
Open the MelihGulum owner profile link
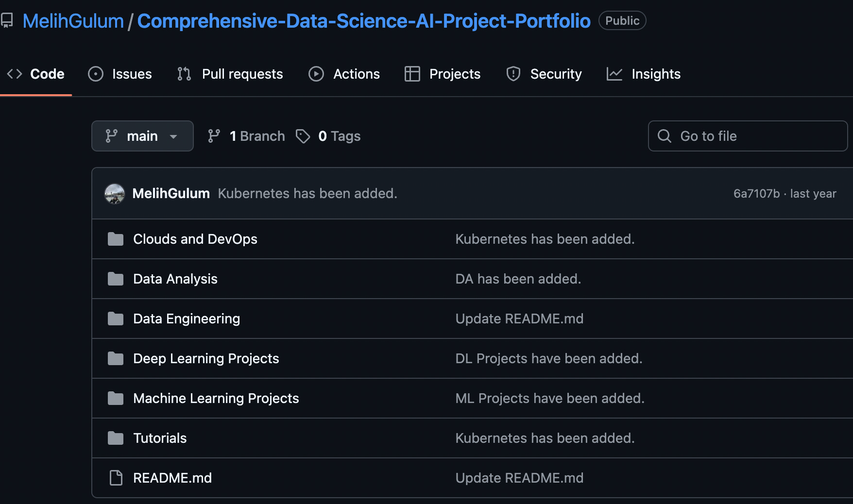73,21
